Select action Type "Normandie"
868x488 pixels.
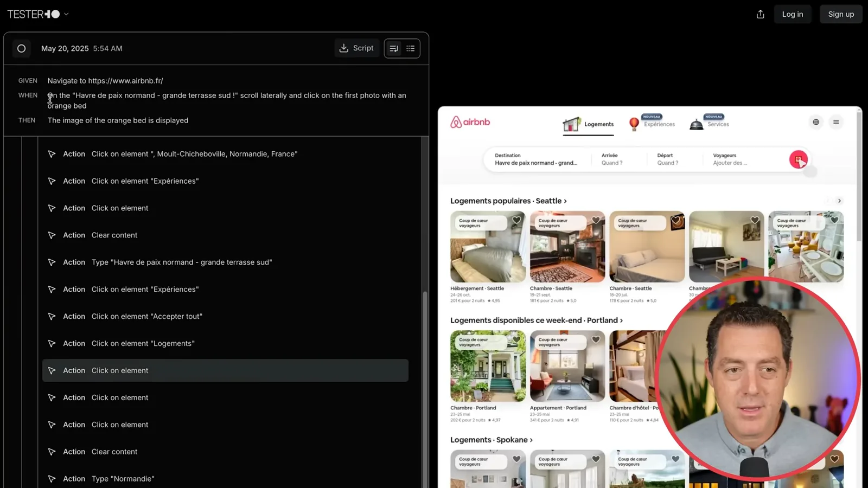pyautogui.click(x=225, y=479)
